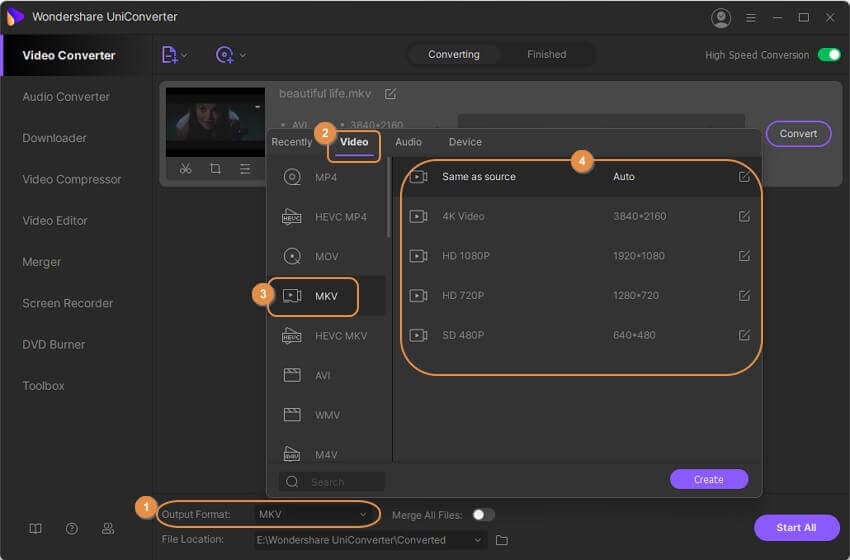Open the help question mark icon

tap(72, 528)
